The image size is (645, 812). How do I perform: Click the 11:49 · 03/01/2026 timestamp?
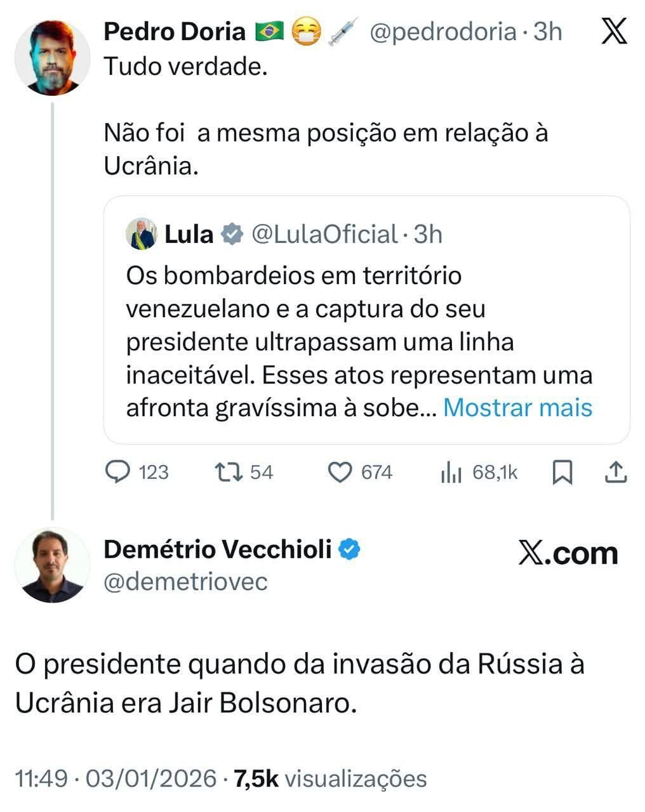pos(116,778)
